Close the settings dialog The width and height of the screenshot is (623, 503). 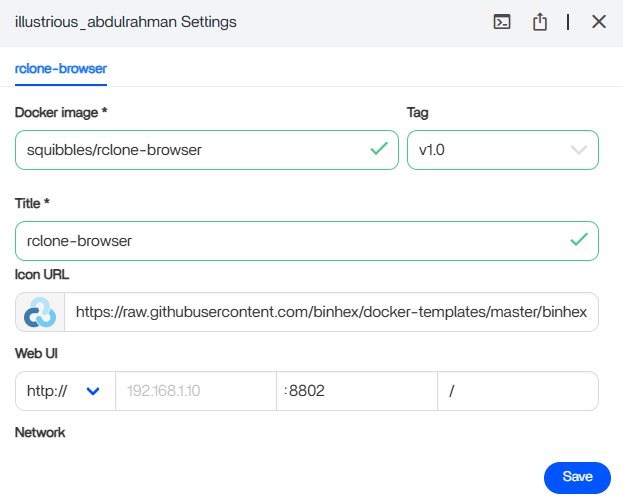[599, 22]
